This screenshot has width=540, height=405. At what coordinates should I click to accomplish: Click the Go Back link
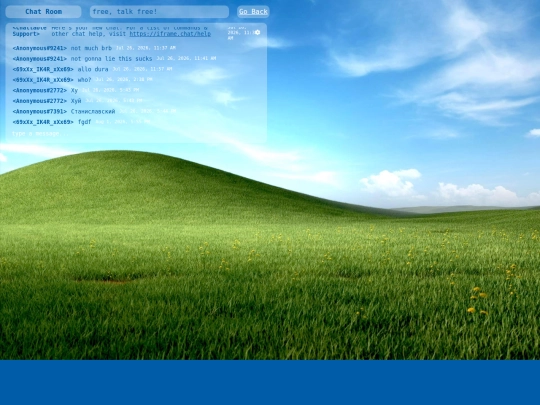[x=253, y=12]
